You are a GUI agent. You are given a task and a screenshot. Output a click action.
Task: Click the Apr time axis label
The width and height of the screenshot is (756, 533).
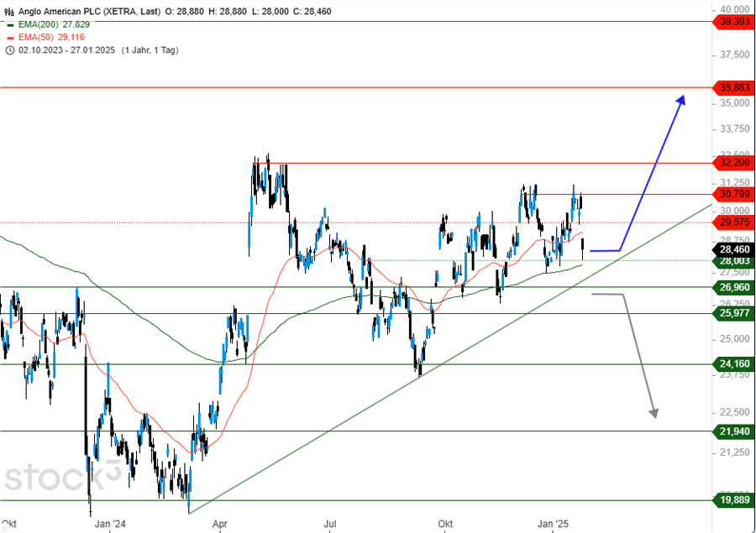click(220, 524)
